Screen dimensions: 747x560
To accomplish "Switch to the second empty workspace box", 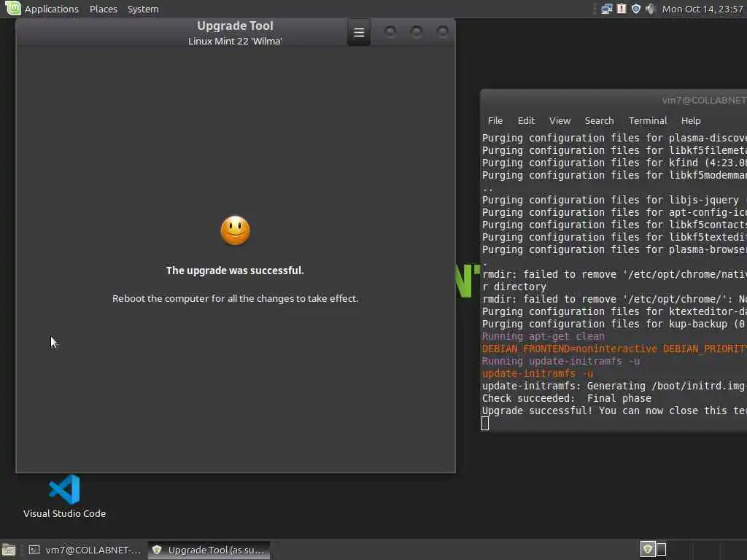I will click(x=661, y=550).
